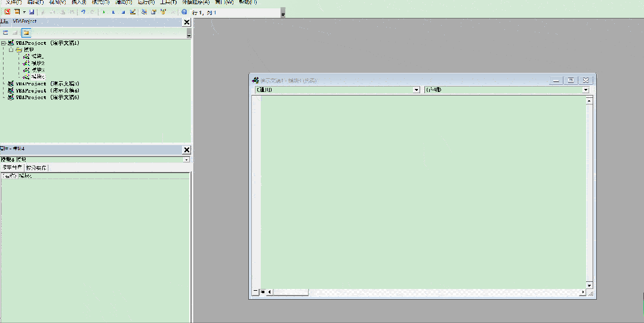This screenshot has width=644, height=323.
Task: Click the Design Mode toolbar icon
Action: tap(133, 12)
